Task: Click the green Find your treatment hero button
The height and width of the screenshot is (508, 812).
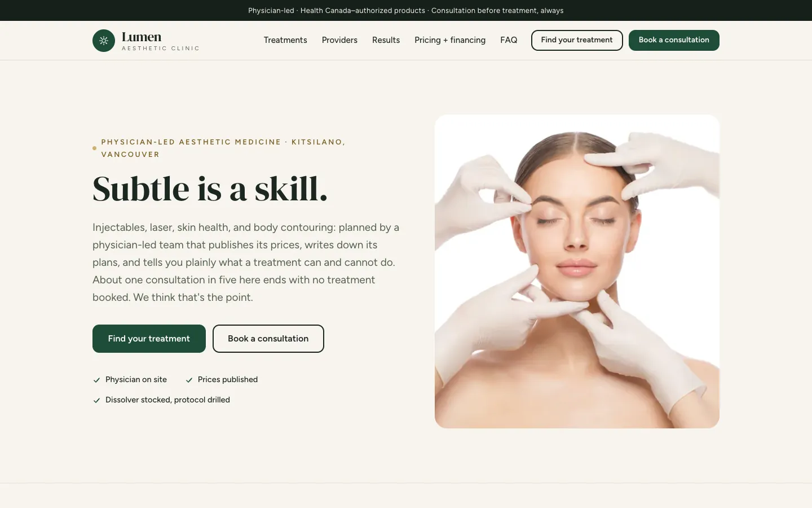Action: pos(149,339)
